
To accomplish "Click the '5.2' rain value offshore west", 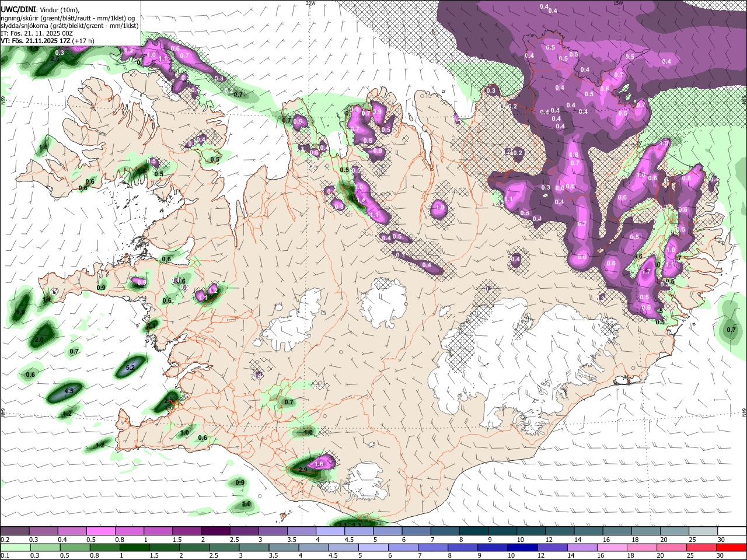I will click(x=131, y=367).
